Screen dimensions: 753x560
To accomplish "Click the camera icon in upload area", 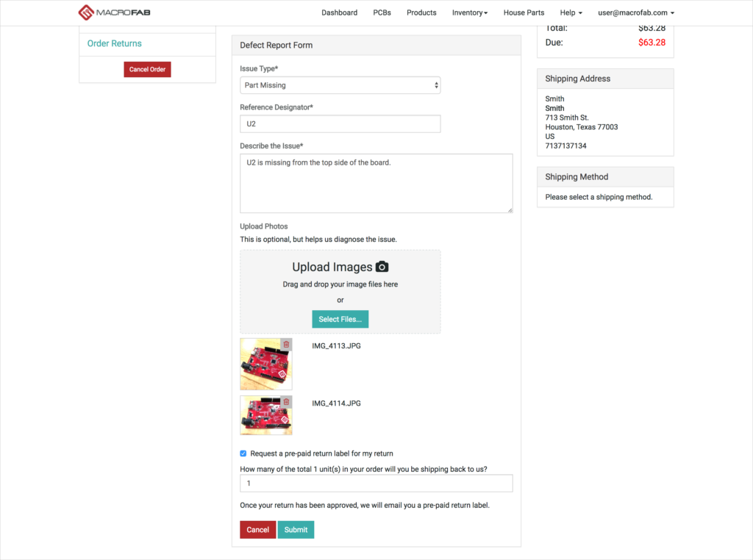I will click(382, 267).
